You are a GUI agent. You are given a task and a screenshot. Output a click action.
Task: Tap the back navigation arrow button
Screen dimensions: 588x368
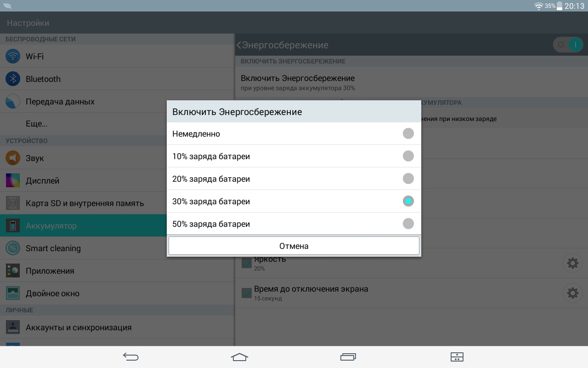[x=131, y=357]
